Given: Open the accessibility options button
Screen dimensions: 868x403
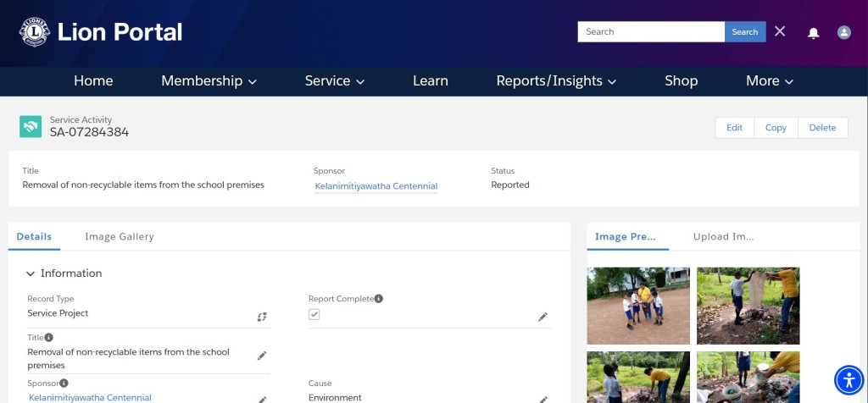Looking at the screenshot, I should pos(849,380).
